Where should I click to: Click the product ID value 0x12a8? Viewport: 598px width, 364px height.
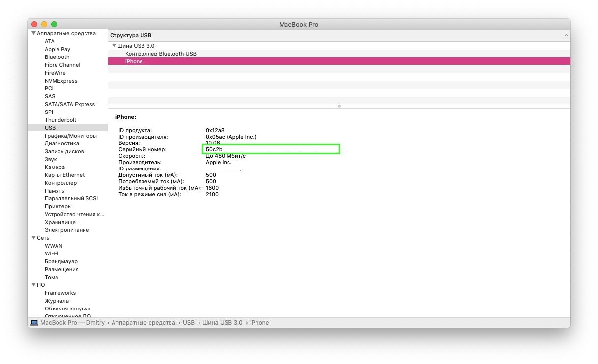pyautogui.click(x=215, y=130)
